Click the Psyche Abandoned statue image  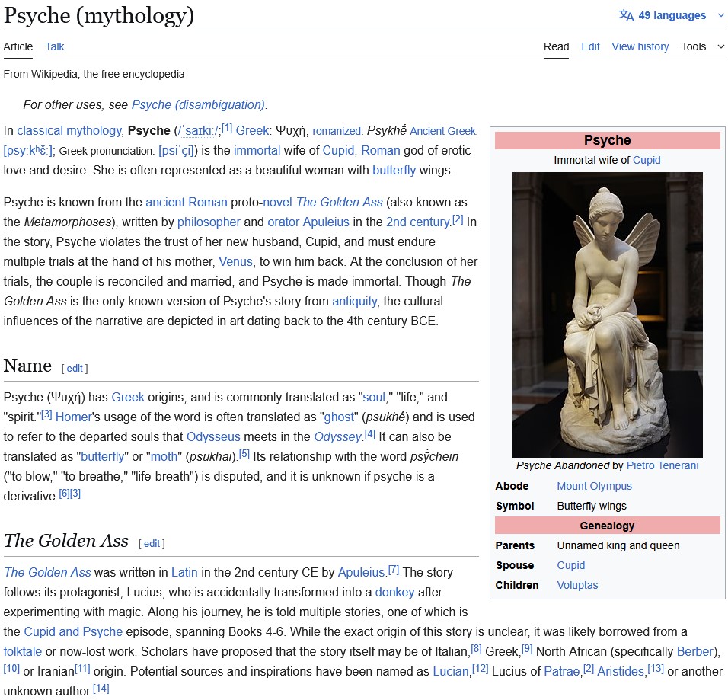[607, 315]
